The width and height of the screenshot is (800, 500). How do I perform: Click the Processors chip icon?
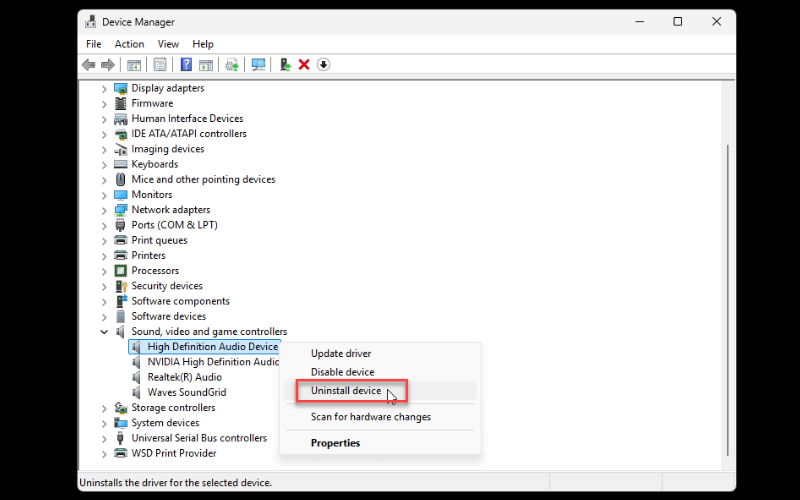pyautogui.click(x=120, y=271)
